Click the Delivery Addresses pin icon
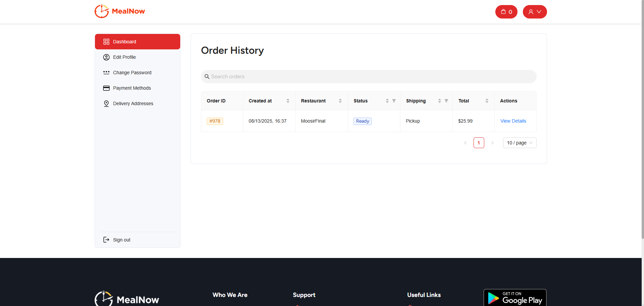This screenshot has height=306, width=644. [106, 103]
